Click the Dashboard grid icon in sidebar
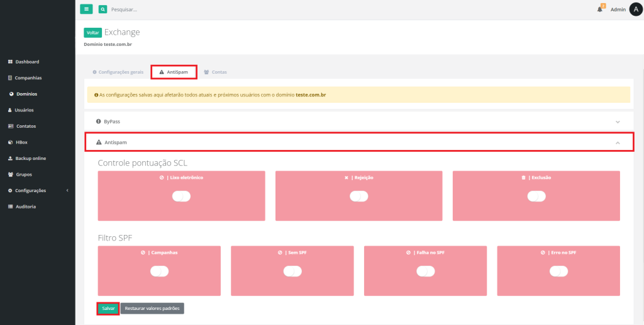 [x=11, y=62]
